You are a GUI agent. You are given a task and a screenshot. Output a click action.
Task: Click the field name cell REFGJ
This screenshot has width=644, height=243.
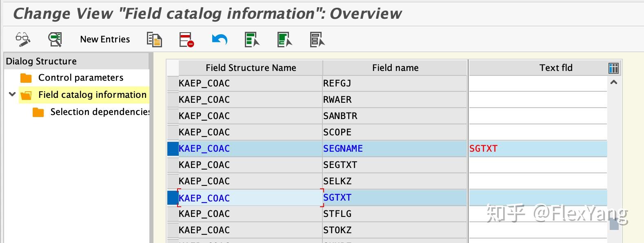395,83
